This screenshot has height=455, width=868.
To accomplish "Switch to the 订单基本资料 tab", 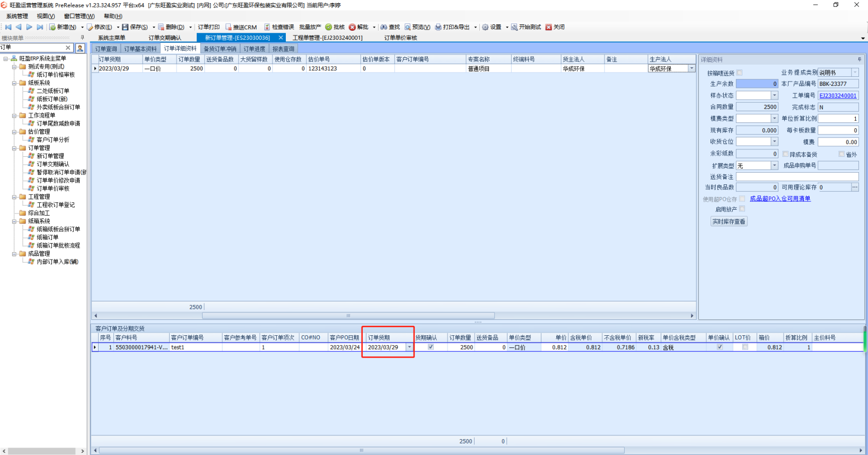I will click(141, 49).
